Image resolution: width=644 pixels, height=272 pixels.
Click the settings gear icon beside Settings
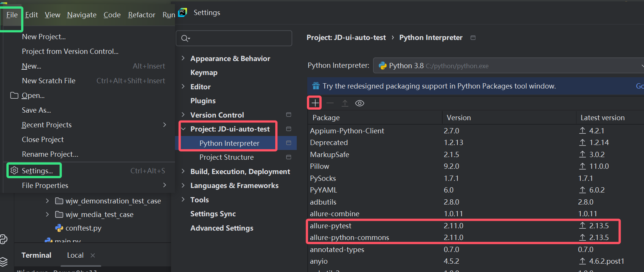pos(14,171)
